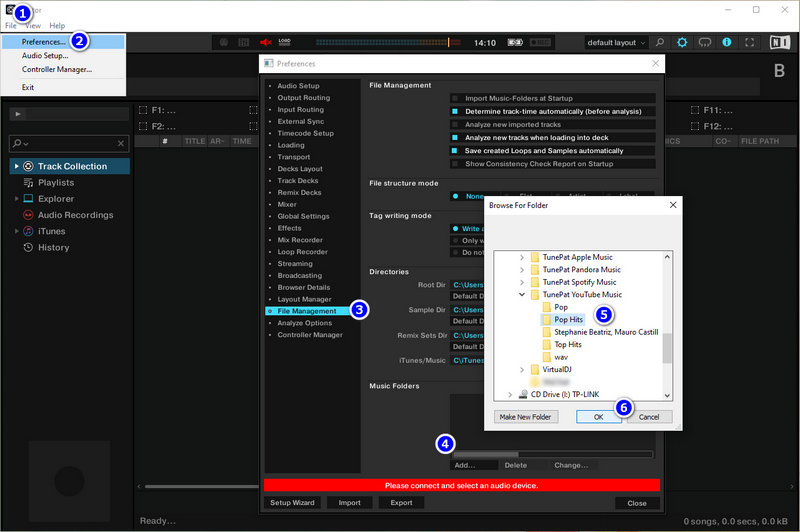Open preferences with the gear icon

pyautogui.click(x=682, y=42)
